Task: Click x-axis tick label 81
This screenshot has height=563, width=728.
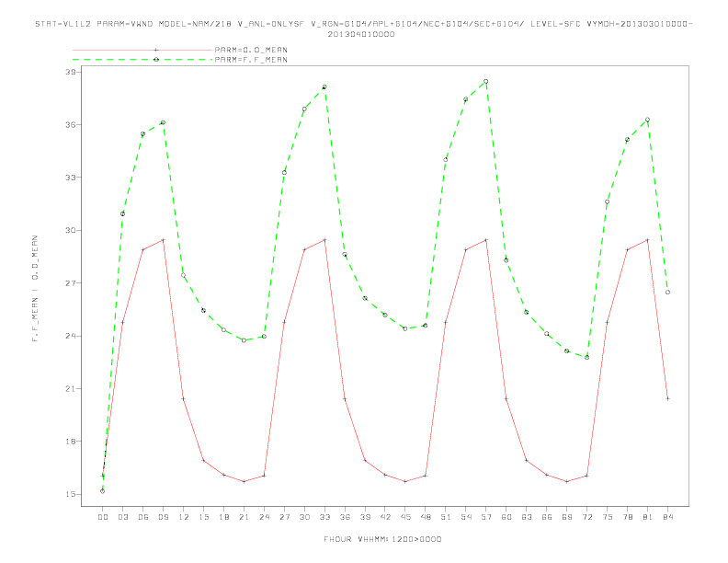Action: point(648,517)
